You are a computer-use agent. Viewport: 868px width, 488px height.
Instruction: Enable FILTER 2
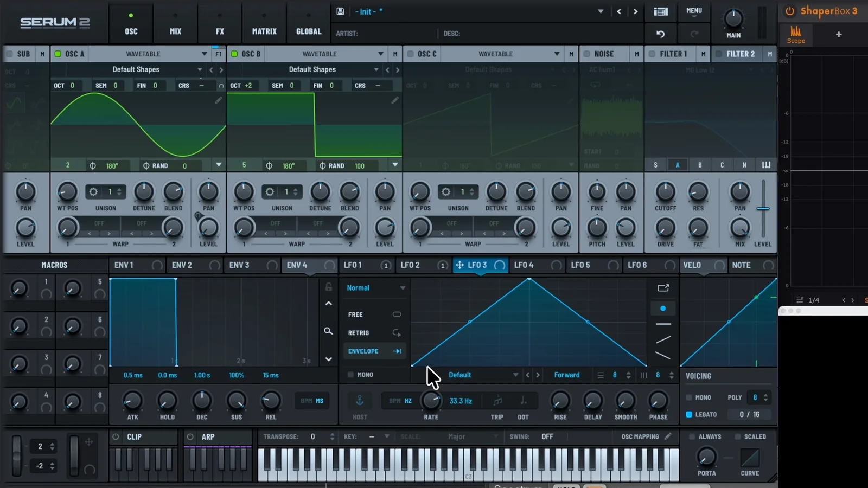(x=718, y=54)
